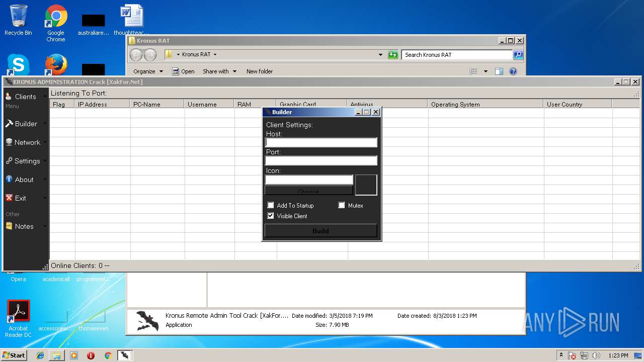Sort by the IP Address column header

pos(102,104)
